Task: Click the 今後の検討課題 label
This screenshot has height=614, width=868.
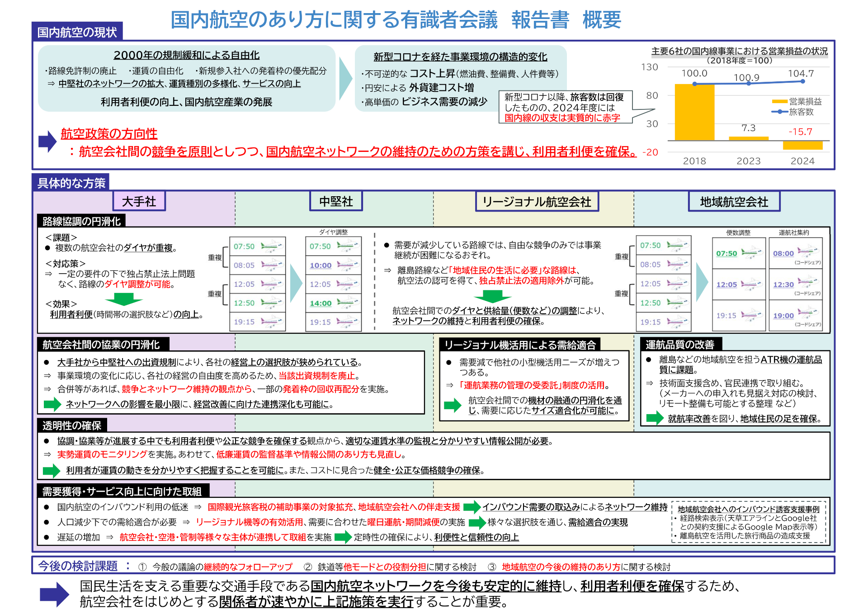Action: 78,566
